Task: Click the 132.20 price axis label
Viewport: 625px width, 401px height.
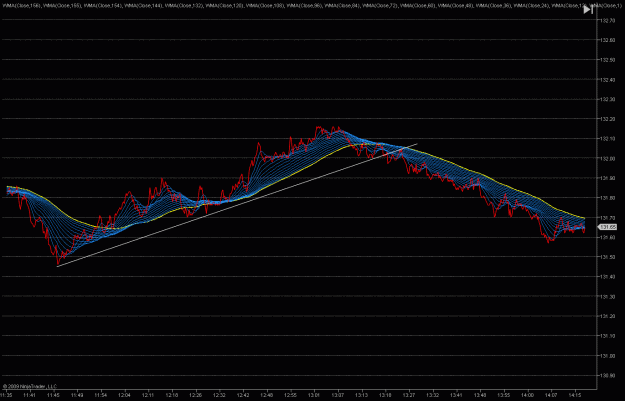Action: pos(607,119)
